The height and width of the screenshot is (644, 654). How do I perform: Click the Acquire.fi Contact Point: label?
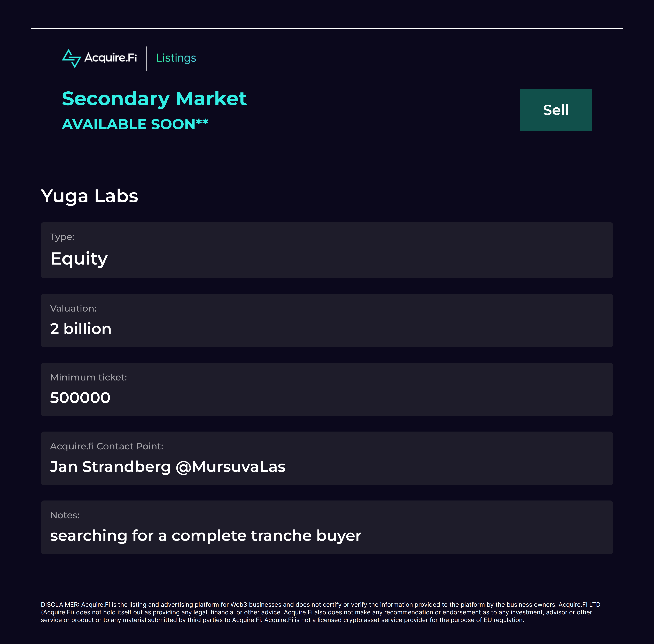[x=107, y=447]
